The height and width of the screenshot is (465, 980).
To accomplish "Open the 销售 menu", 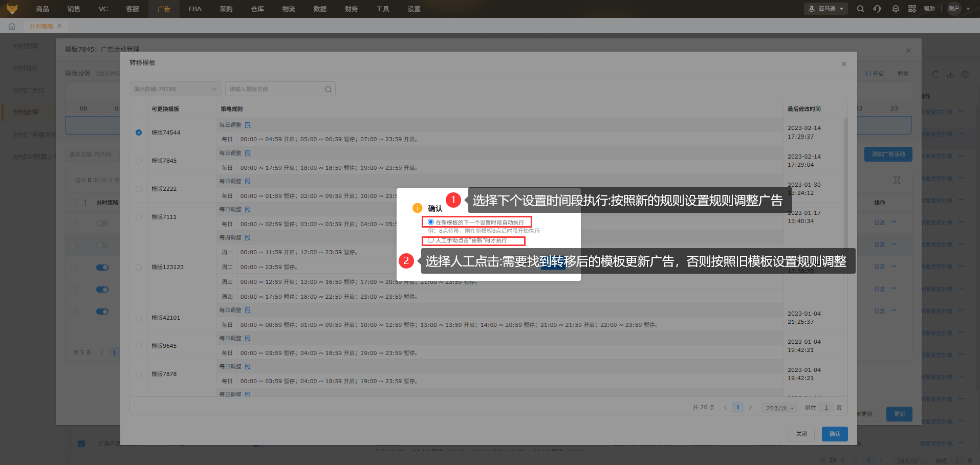I will 74,9.
